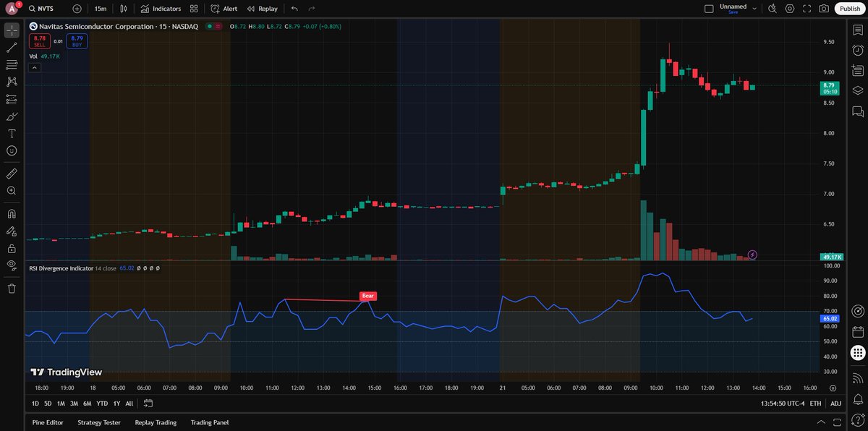The height and width of the screenshot is (431, 868).
Task: Select the 1D date range
Action: tap(35, 404)
